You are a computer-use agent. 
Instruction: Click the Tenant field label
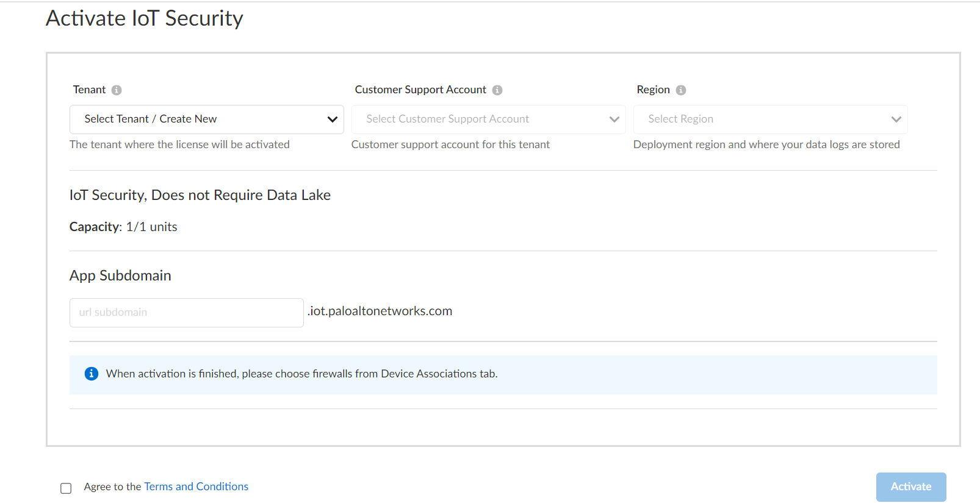[89, 90]
